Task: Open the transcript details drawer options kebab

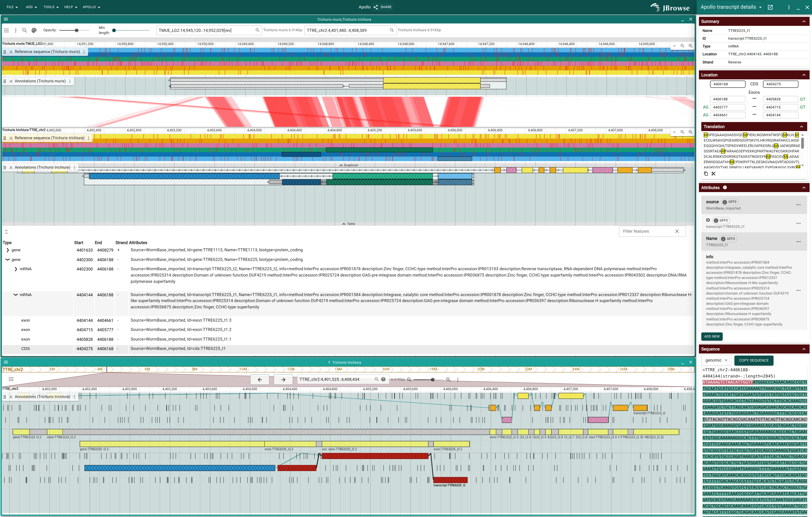Action: click(x=789, y=7)
